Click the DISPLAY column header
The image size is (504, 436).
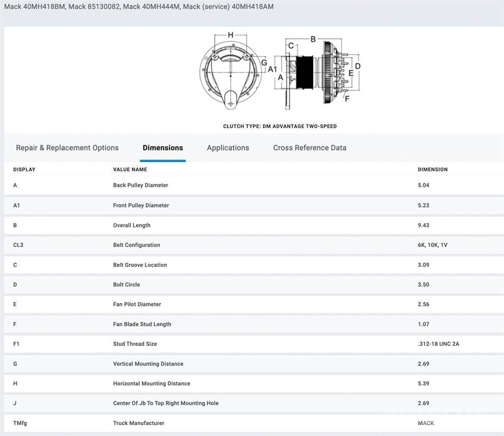24,169
